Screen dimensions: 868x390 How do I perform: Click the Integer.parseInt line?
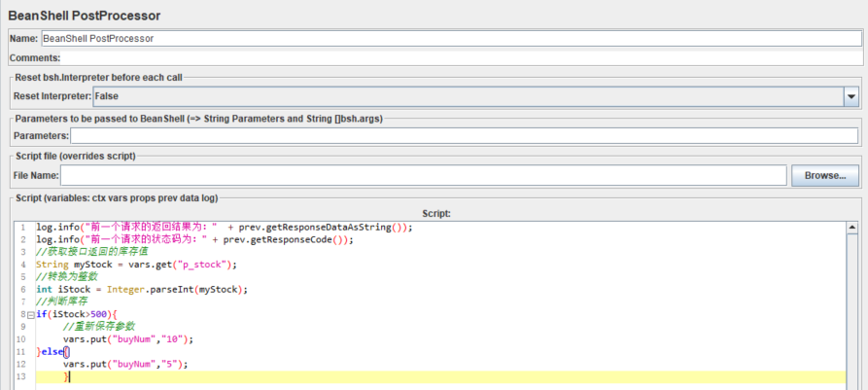tap(142, 290)
